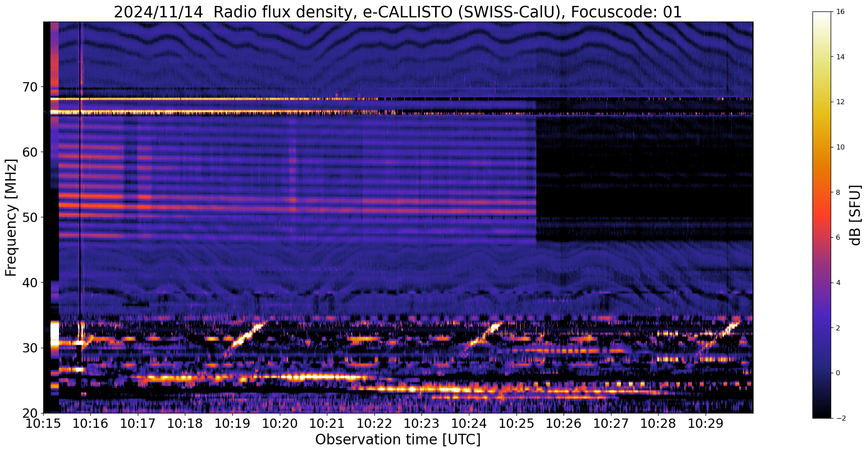Click the colorbar 2 tick label
868x452 pixels.
[x=837, y=328]
